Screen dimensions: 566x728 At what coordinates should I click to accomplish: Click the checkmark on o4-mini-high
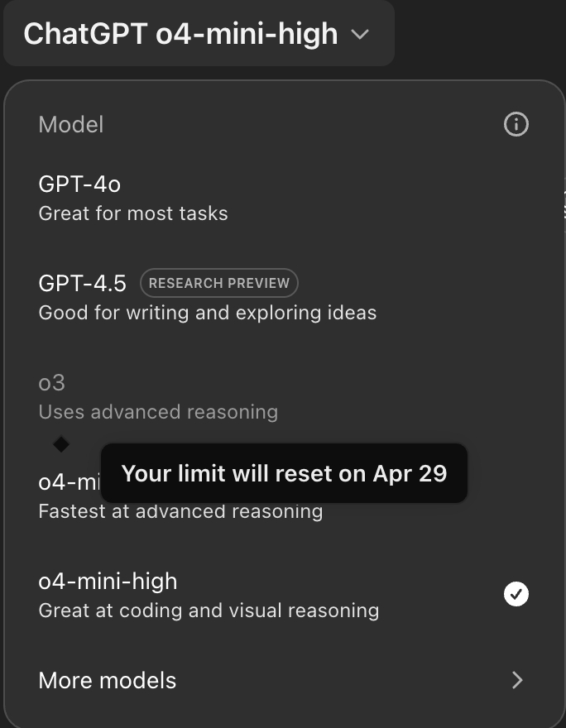pyautogui.click(x=516, y=594)
